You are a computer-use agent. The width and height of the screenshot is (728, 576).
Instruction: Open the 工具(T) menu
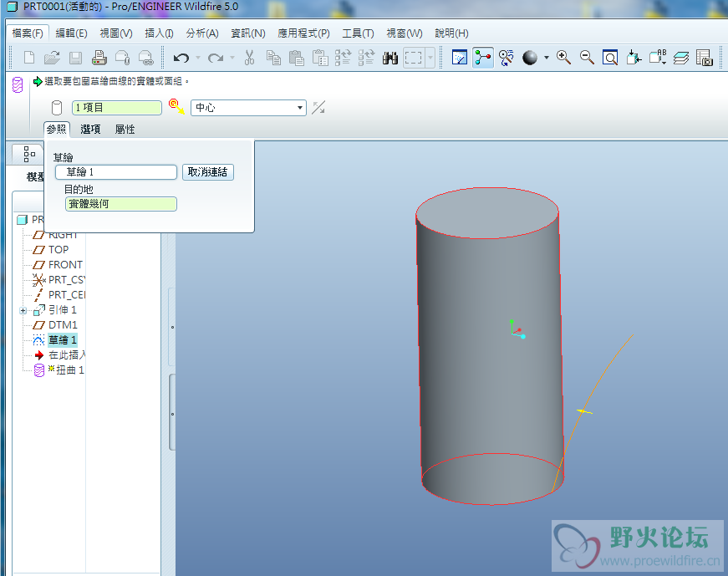pyautogui.click(x=358, y=33)
